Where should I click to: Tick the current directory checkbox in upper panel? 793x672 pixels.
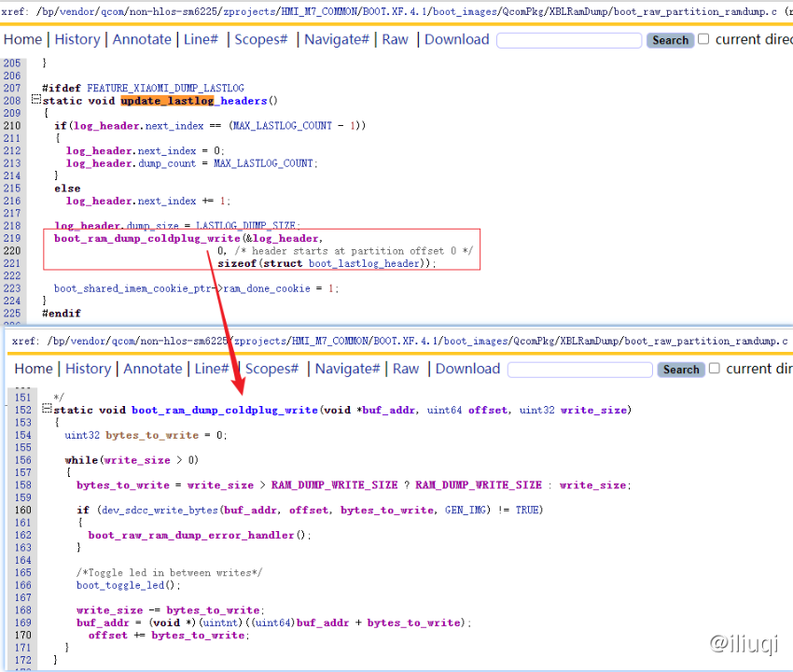tap(704, 39)
